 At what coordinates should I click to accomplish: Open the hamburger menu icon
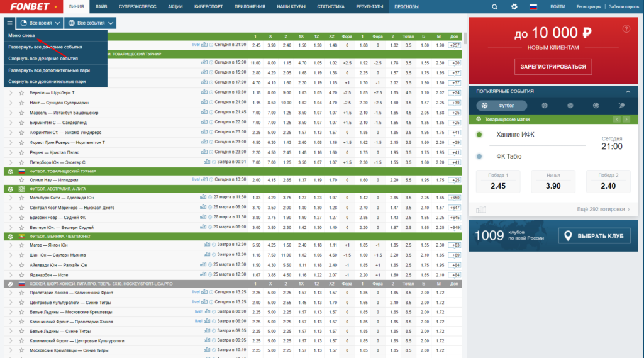pyautogui.click(x=10, y=23)
